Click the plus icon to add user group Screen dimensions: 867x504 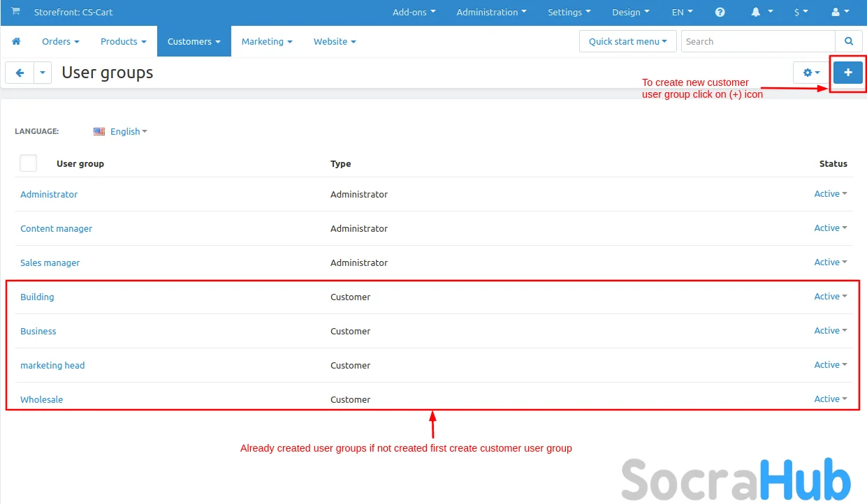[848, 73]
